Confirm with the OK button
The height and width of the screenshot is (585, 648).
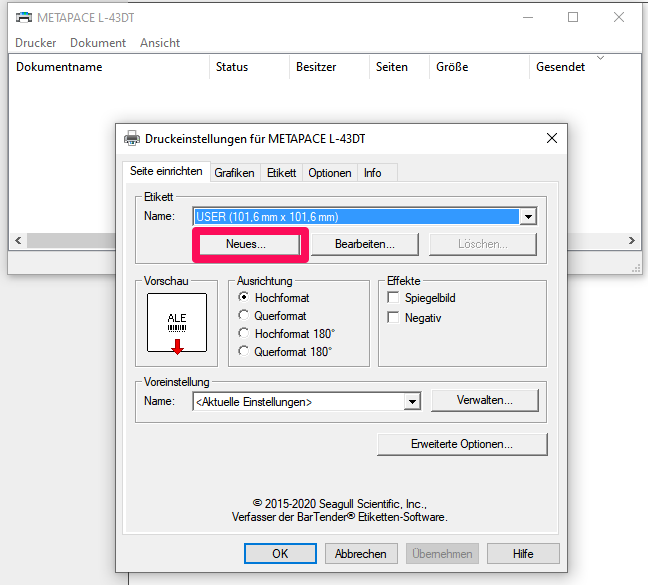click(280, 554)
